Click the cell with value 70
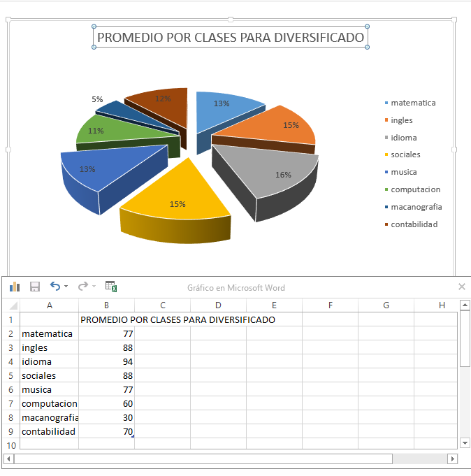The width and height of the screenshot is (471, 476). point(106,431)
